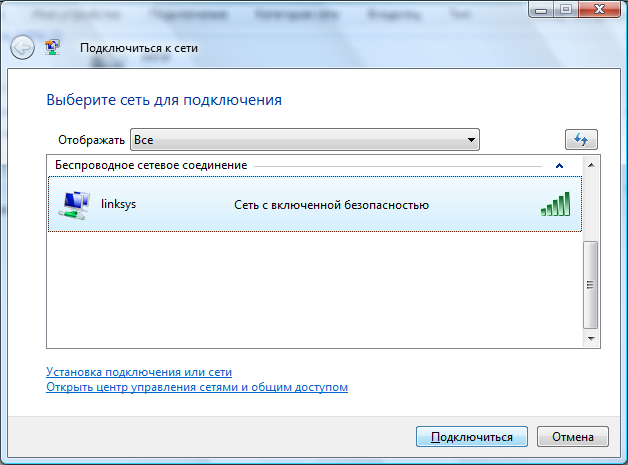The image size is (628, 465).
Task: Open центр управления сетями и общим доступом link
Action: click(x=197, y=387)
